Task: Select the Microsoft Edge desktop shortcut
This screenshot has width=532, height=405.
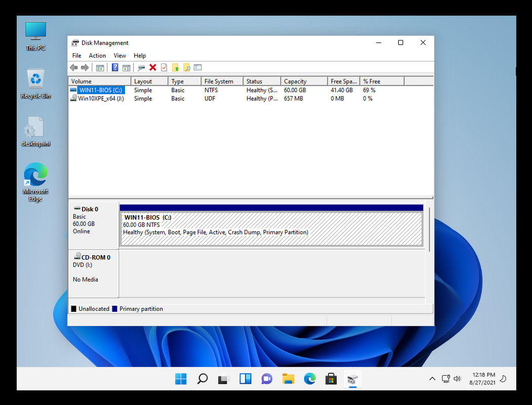Action: [x=35, y=182]
